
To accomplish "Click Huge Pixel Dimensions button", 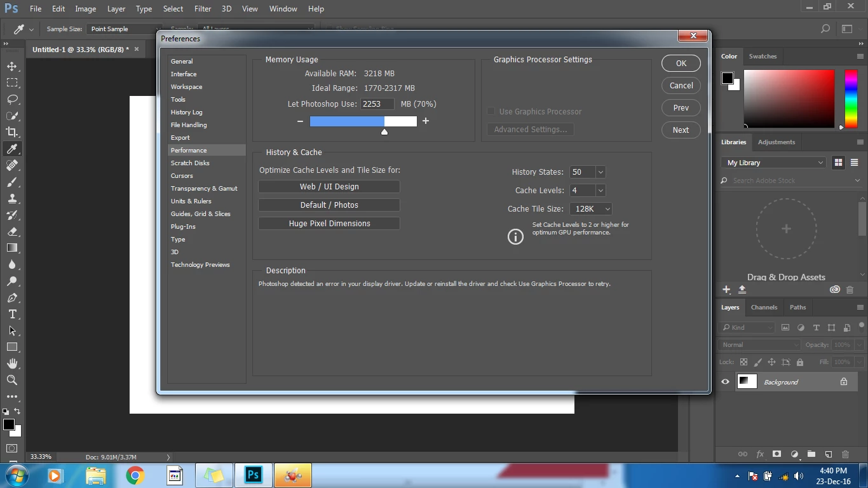I will 329,224.
